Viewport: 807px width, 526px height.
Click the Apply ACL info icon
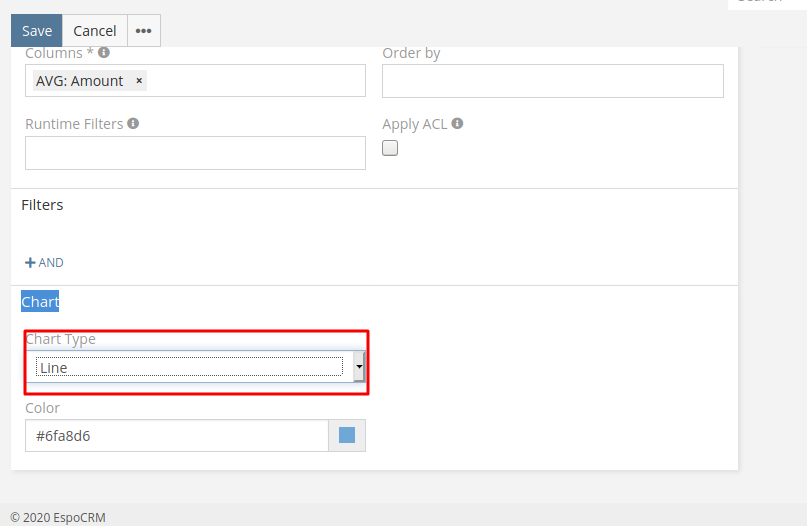tap(457, 124)
